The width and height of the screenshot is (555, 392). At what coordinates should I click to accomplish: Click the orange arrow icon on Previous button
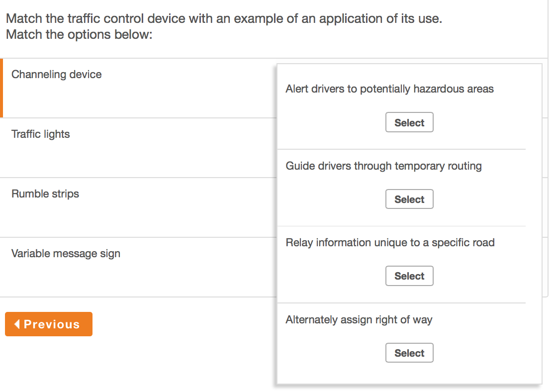(x=16, y=324)
